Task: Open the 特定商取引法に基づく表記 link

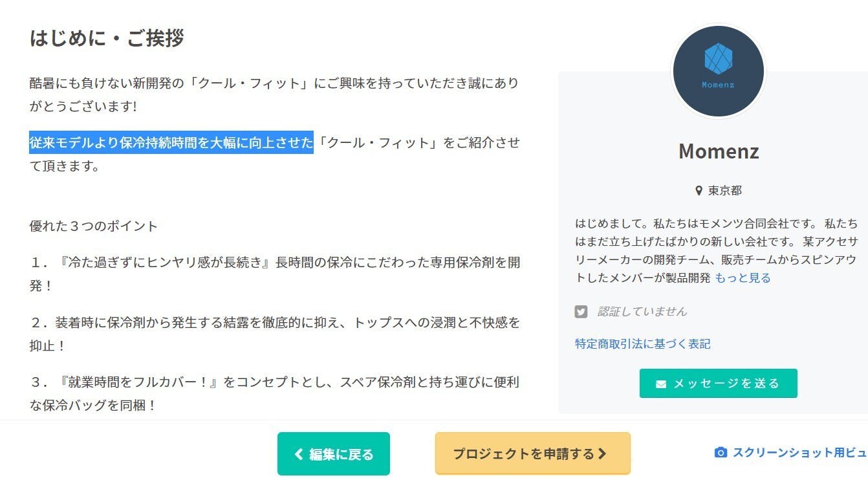Action: [x=642, y=344]
